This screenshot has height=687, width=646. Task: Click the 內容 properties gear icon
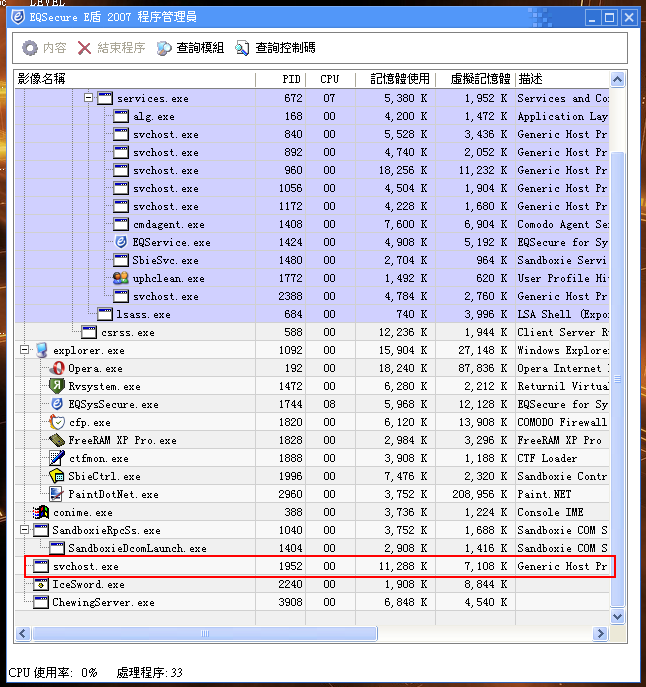30,48
